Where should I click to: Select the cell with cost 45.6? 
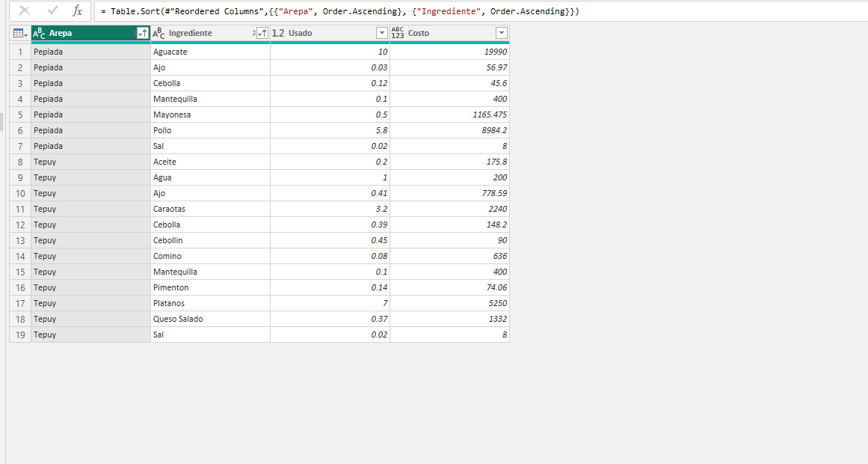point(449,83)
